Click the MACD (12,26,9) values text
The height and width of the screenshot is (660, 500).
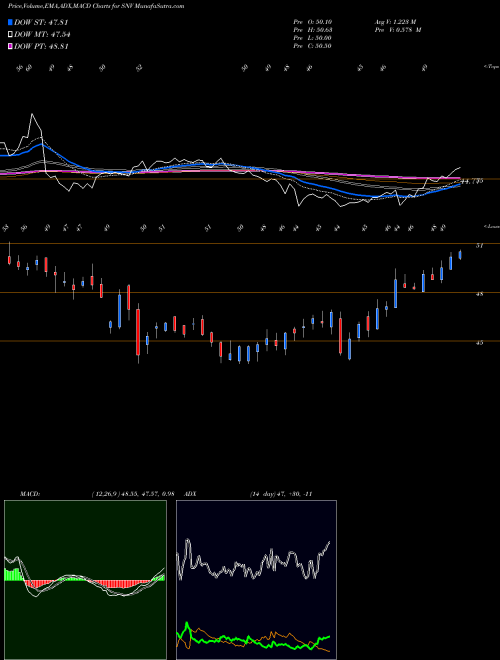tap(133, 494)
